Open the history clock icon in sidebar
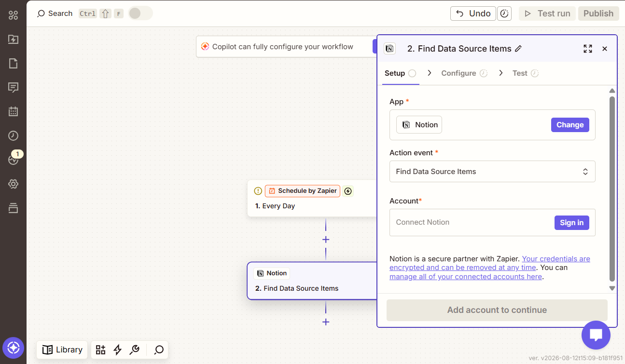625x364 pixels. pos(13,136)
